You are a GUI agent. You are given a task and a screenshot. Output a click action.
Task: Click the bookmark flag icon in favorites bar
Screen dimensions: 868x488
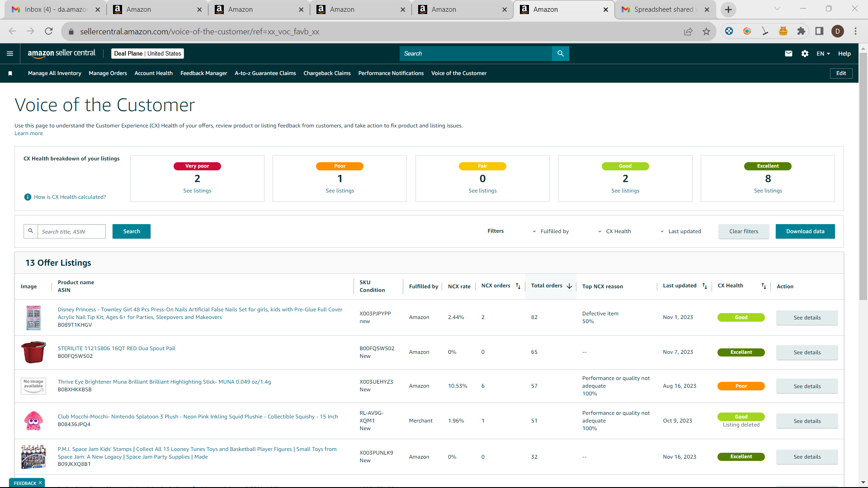pyautogui.click(x=10, y=73)
